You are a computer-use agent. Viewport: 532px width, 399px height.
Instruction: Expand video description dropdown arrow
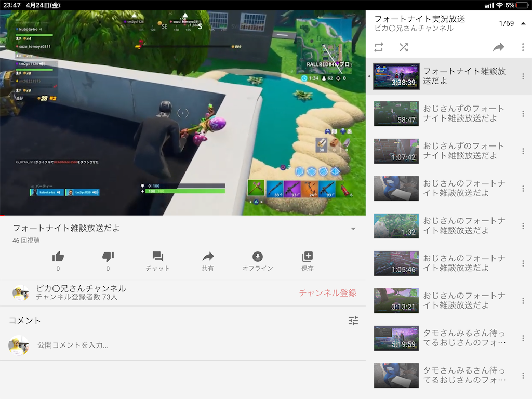353,229
